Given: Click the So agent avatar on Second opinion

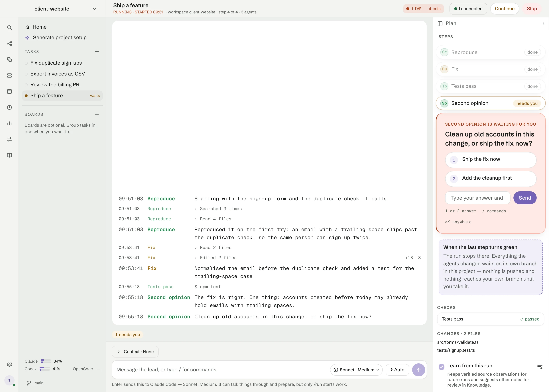Looking at the screenshot, I should [444, 103].
